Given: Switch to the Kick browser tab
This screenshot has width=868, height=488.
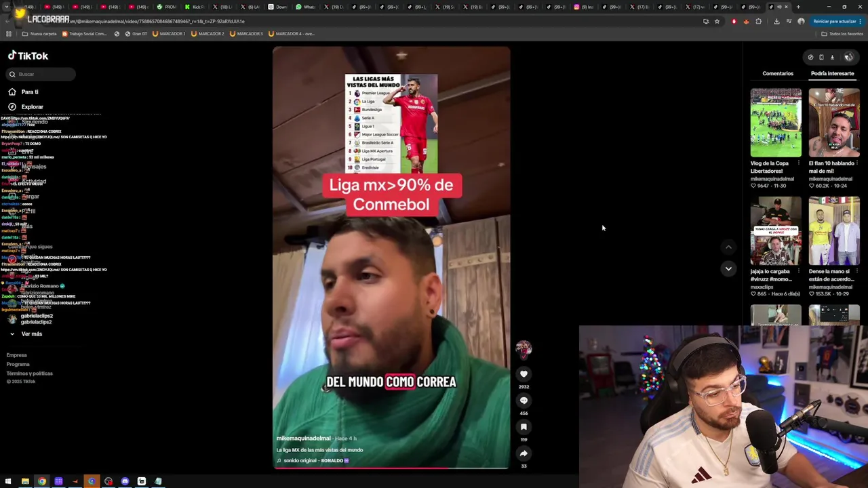Looking at the screenshot, I should (195, 7).
